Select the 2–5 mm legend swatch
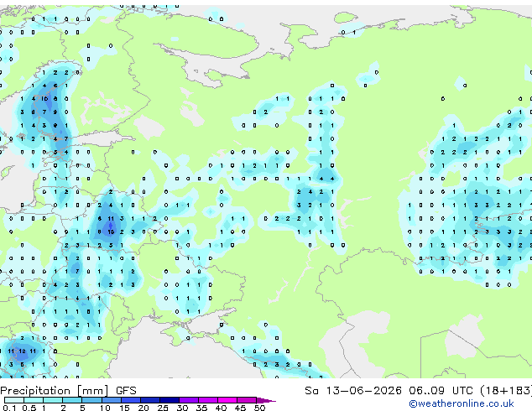This screenshot has height=411, width=532. click(72, 400)
